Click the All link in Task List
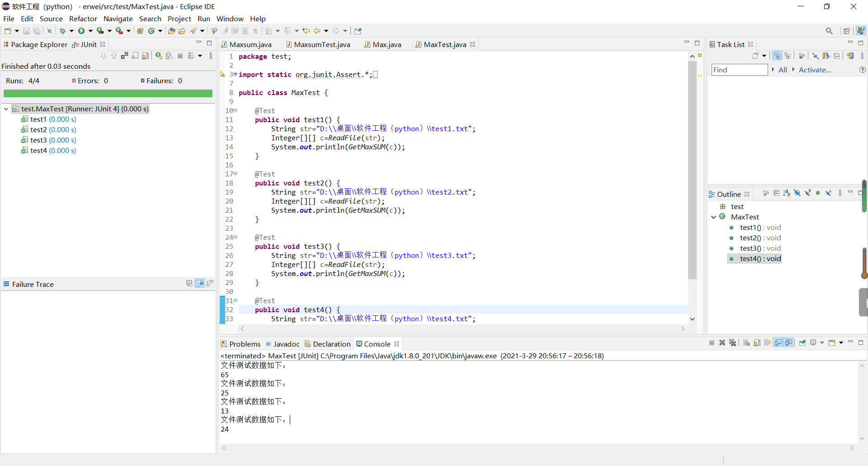 783,70
